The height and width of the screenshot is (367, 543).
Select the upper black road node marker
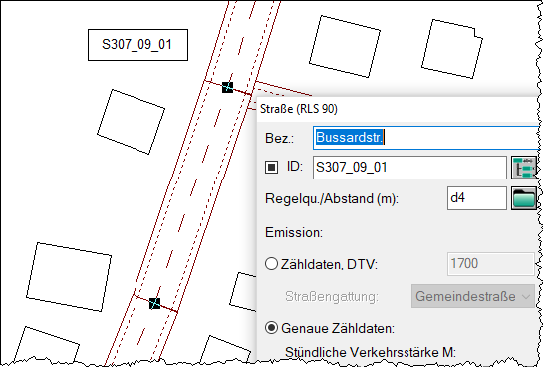coord(228,87)
